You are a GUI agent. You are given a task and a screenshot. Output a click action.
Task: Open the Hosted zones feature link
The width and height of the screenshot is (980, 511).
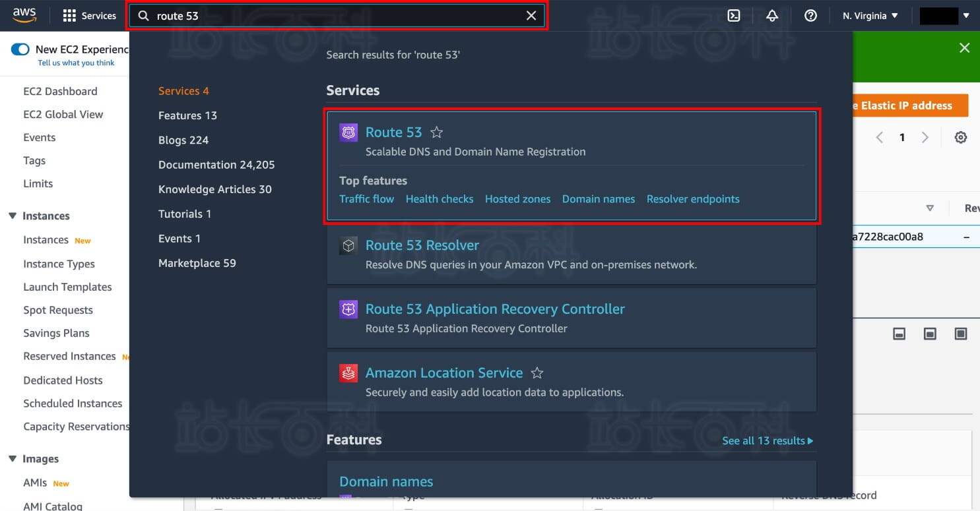click(517, 199)
